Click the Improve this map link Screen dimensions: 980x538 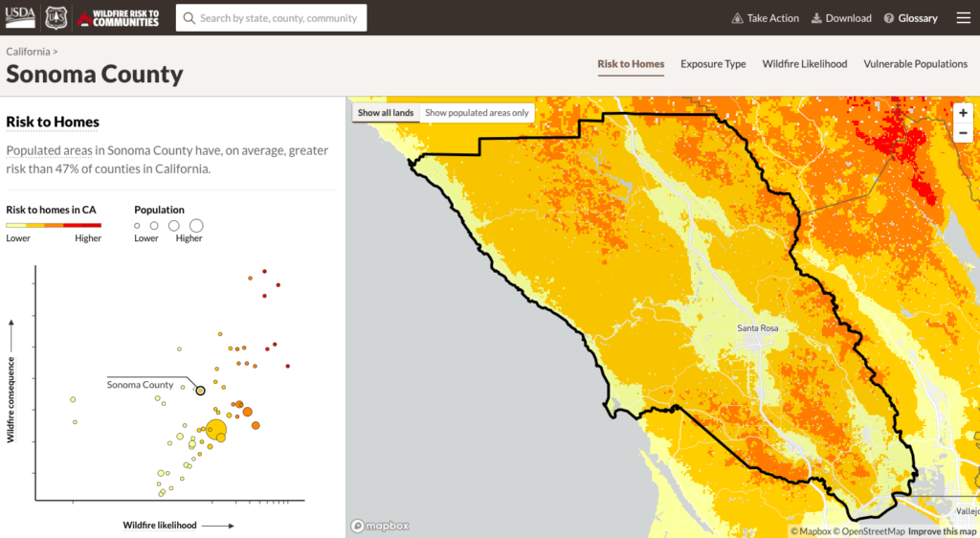tap(942, 531)
